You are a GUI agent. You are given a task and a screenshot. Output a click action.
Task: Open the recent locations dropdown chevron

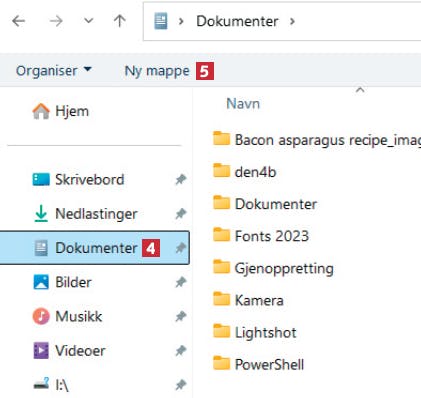(x=88, y=21)
